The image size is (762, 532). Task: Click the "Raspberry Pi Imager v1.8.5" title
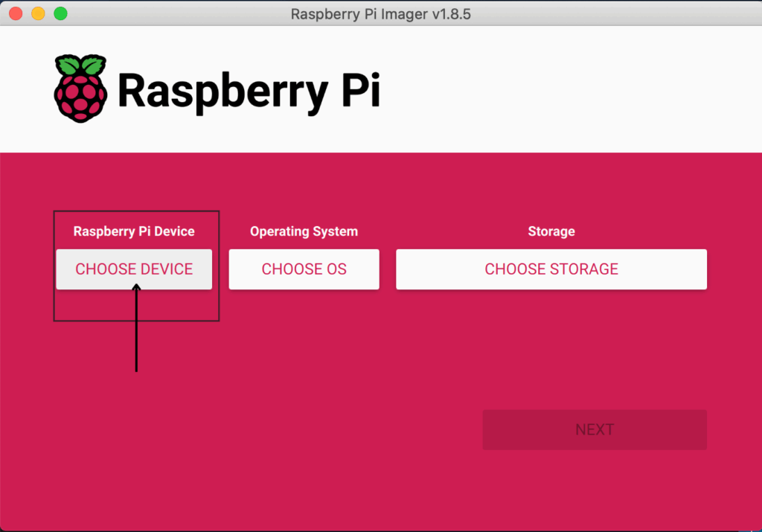(x=381, y=14)
